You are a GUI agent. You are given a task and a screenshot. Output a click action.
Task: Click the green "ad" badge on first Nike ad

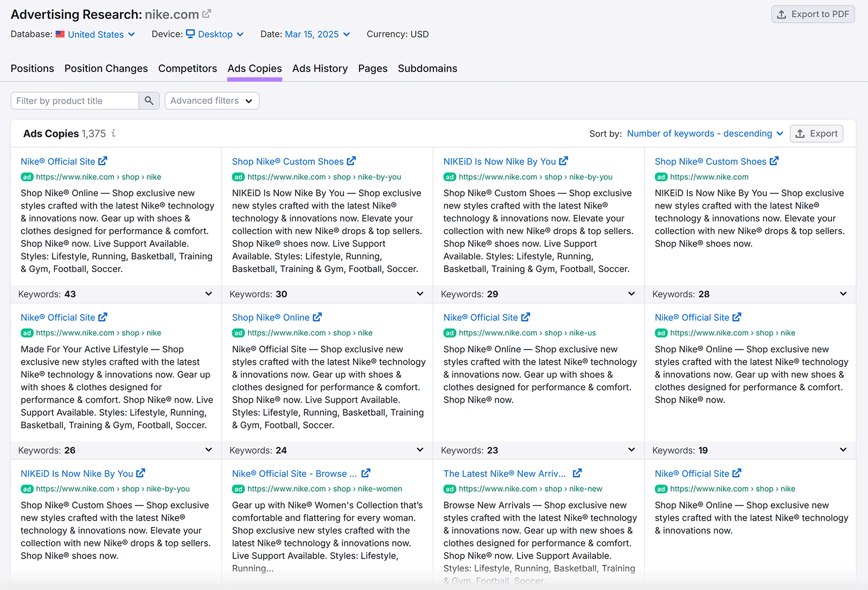(27, 177)
